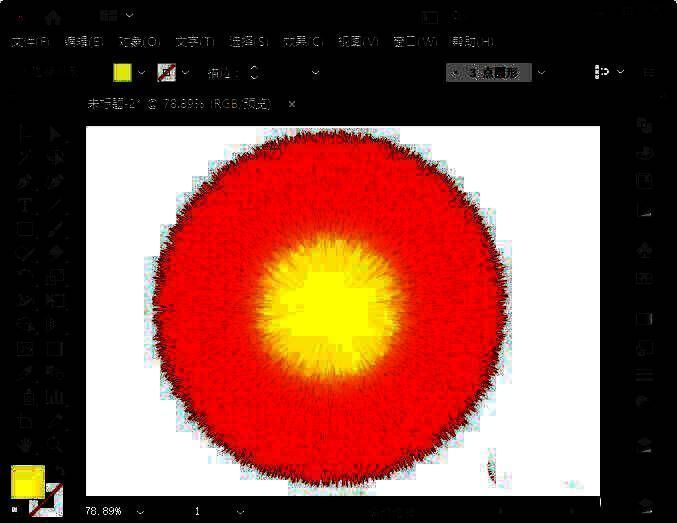Open the 效果(C) menu
The image size is (677, 523).
click(302, 42)
